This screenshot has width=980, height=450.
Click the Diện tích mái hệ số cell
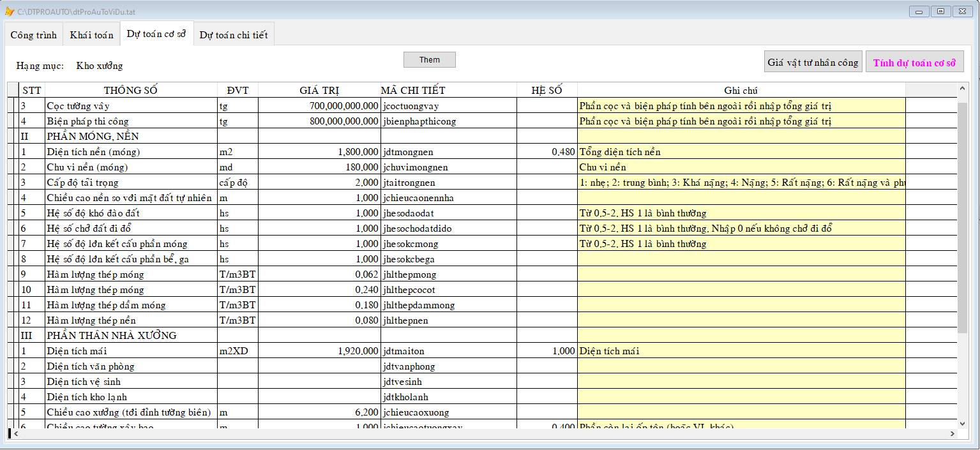[x=547, y=351]
